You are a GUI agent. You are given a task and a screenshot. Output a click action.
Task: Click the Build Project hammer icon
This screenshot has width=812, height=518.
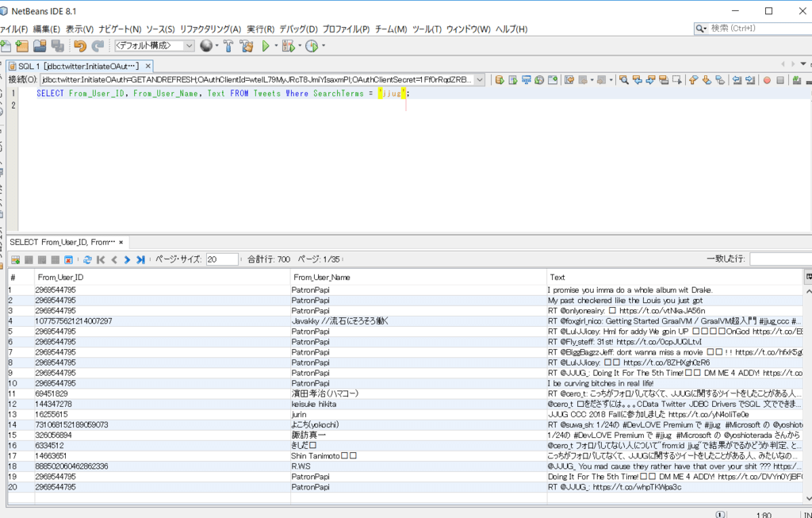click(228, 46)
